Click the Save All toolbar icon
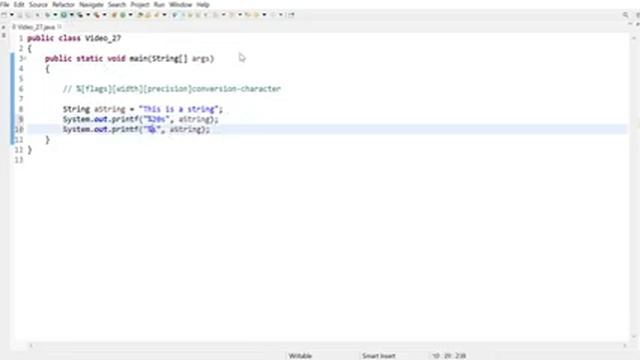 coord(28,15)
